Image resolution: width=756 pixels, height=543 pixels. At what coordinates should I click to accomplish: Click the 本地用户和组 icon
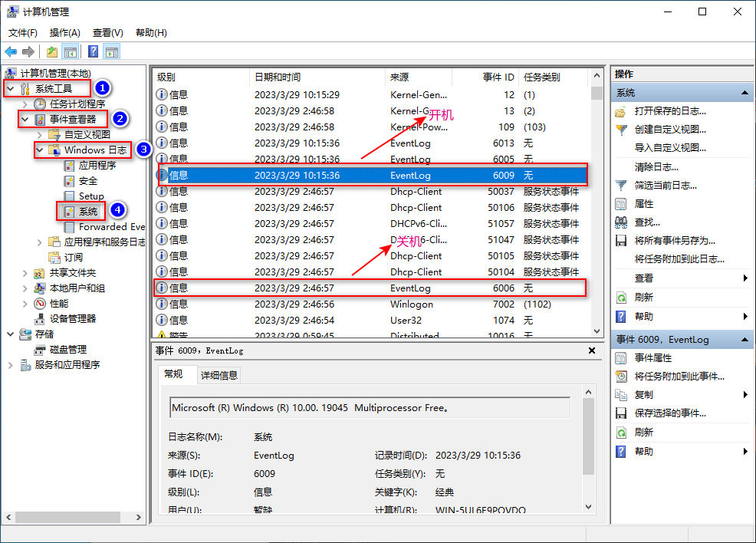tap(40, 288)
